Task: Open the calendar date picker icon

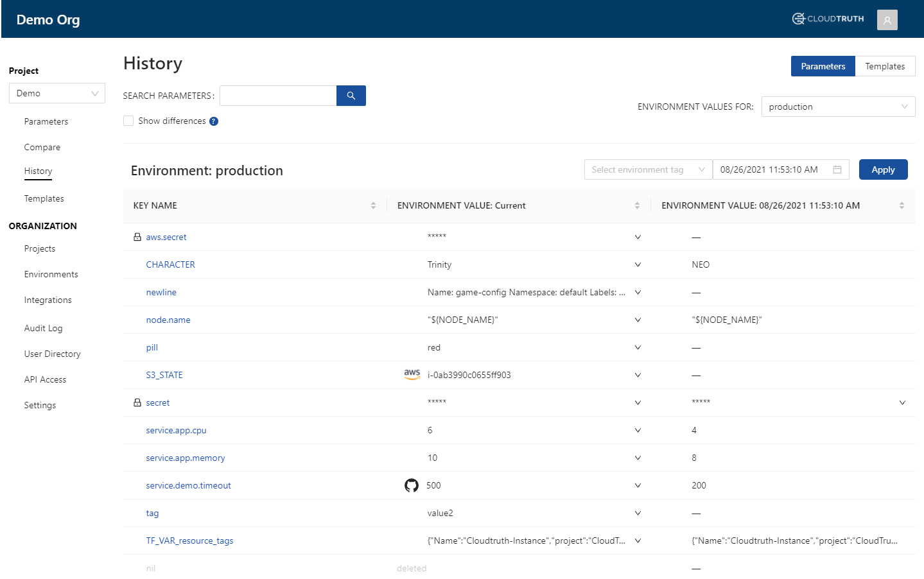Action: 837,169
